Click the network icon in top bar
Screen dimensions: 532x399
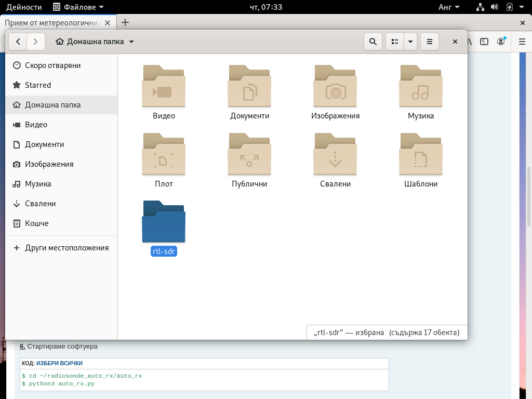tap(480, 7)
